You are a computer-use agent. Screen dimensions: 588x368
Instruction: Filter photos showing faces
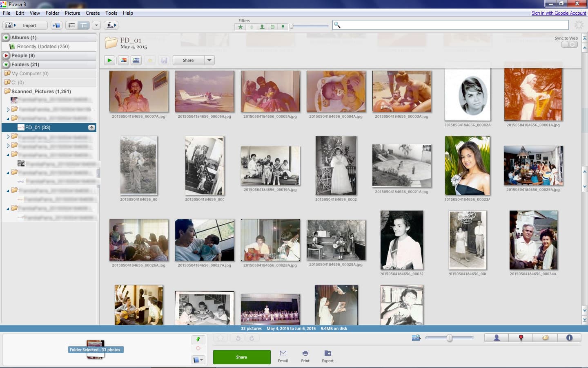click(x=262, y=27)
